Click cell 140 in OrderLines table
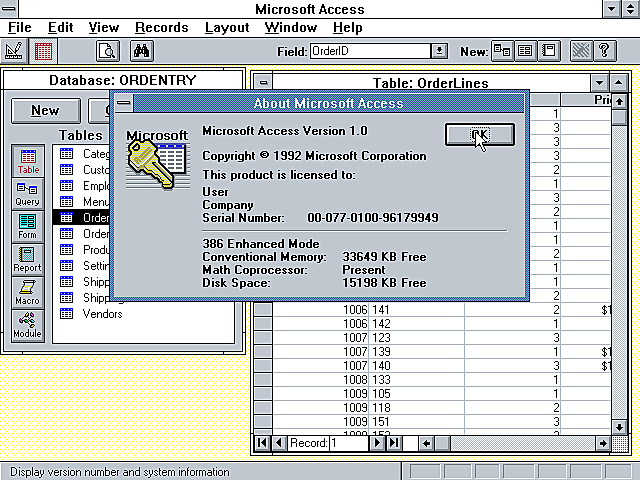Viewport: 640px width, 480px height. (417, 365)
